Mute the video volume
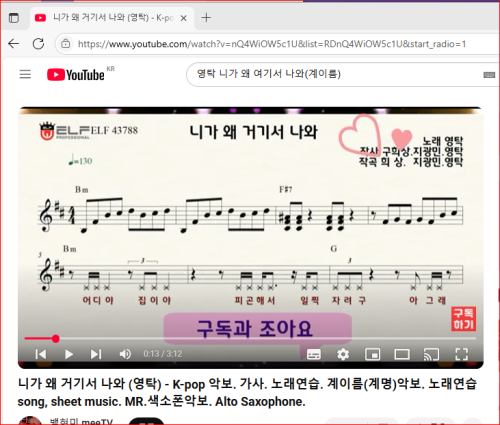Screen dimensions: 500x425 click(x=125, y=354)
